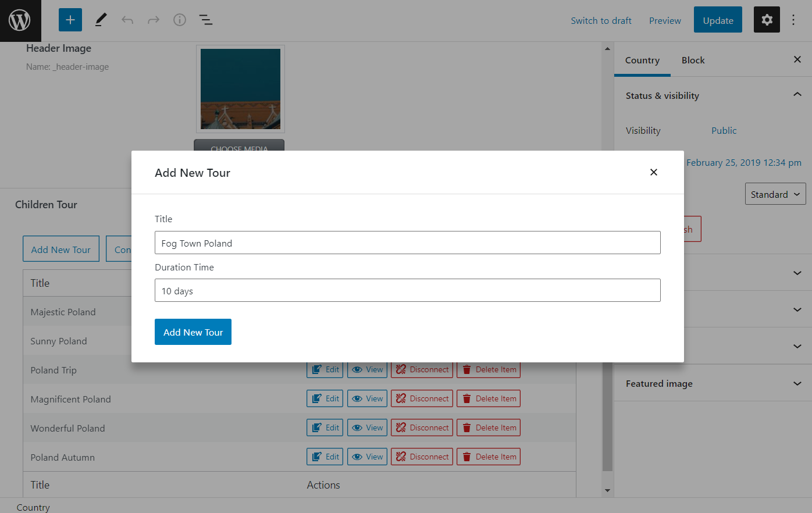
Task: Click the Redo arrow icon
Action: (x=154, y=20)
